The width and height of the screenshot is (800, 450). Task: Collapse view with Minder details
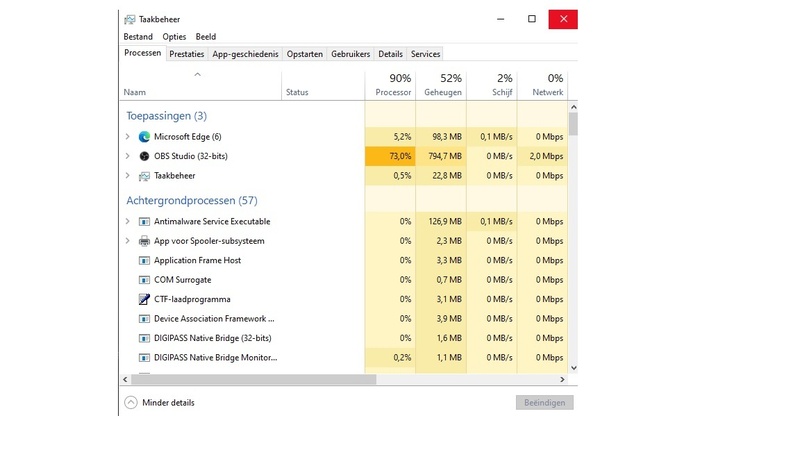tap(159, 403)
